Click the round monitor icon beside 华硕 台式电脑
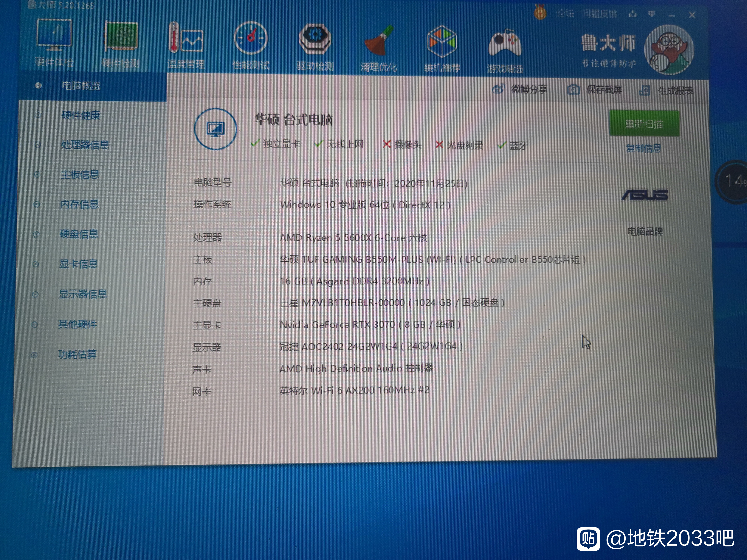The image size is (747, 560). click(216, 129)
